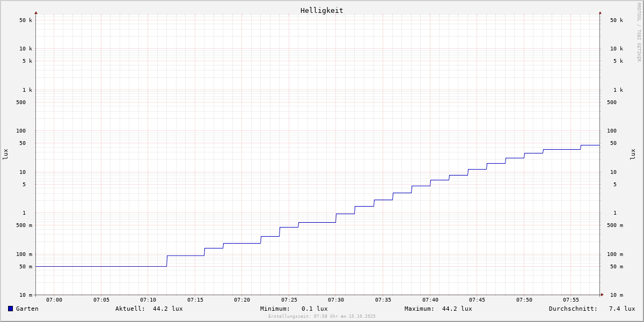Click the 07:15 time axis label
This screenshot has height=322, width=644.
coord(195,300)
